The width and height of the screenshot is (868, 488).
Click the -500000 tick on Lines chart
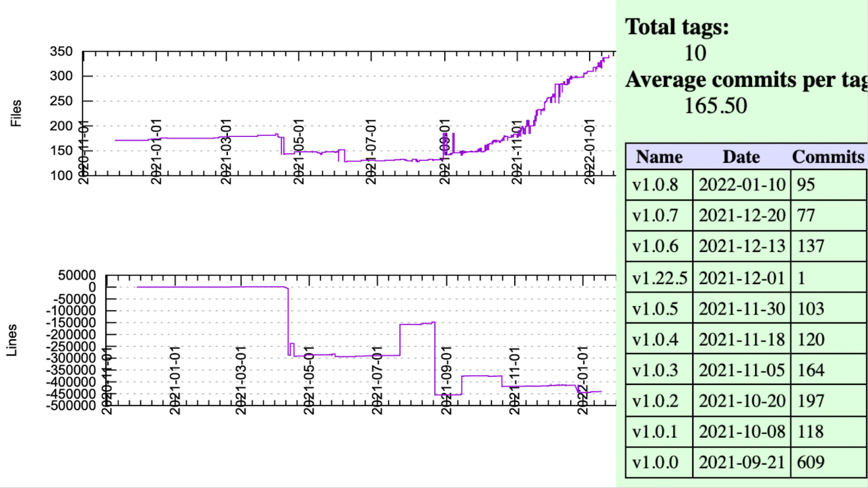click(x=71, y=405)
